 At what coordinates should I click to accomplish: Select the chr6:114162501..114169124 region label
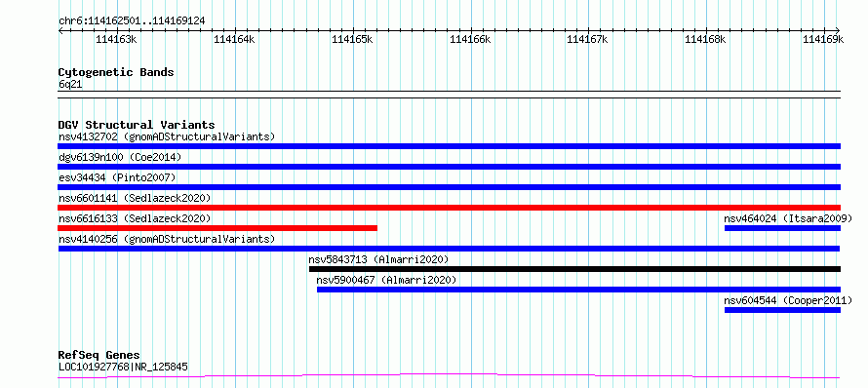coord(132,21)
